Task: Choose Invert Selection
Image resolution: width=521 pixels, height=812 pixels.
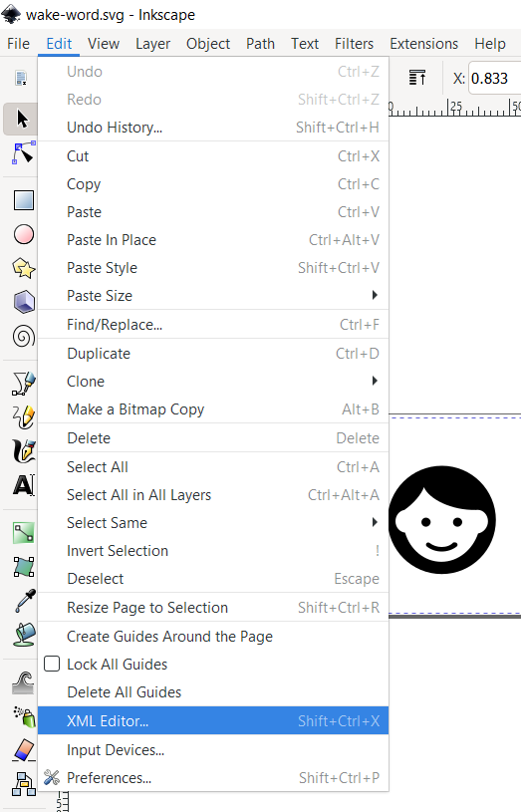Action: pos(213,551)
